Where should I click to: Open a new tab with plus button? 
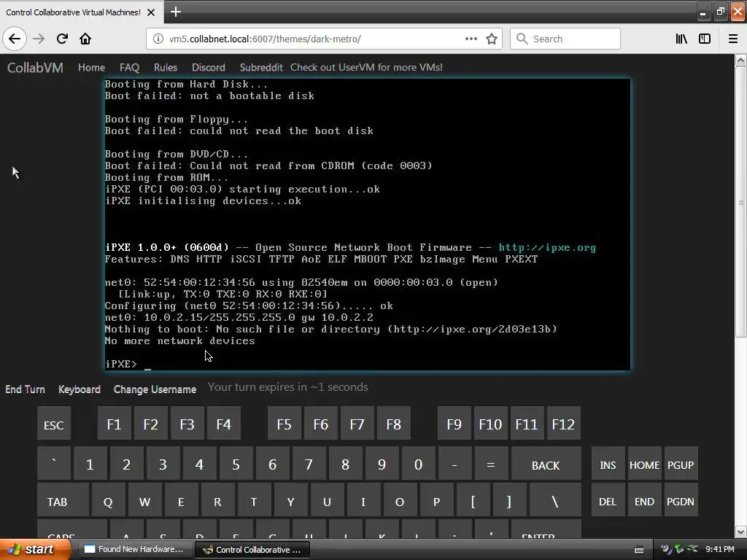tap(175, 12)
